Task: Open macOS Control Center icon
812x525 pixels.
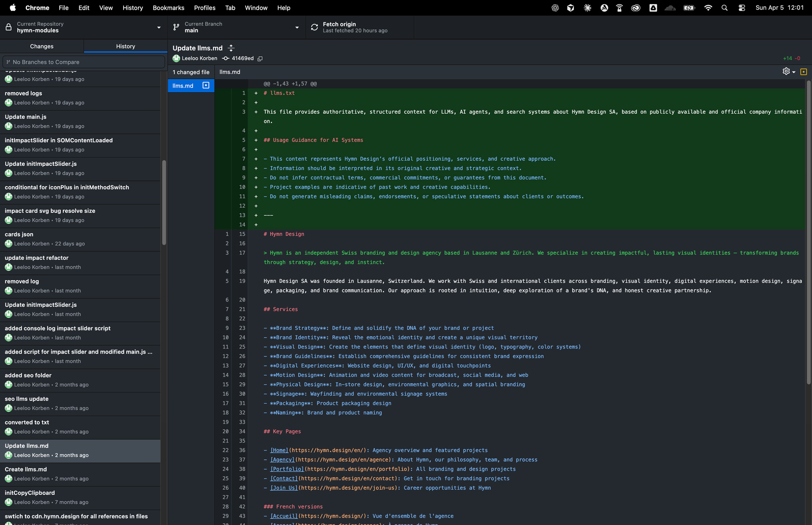Action: (742, 8)
